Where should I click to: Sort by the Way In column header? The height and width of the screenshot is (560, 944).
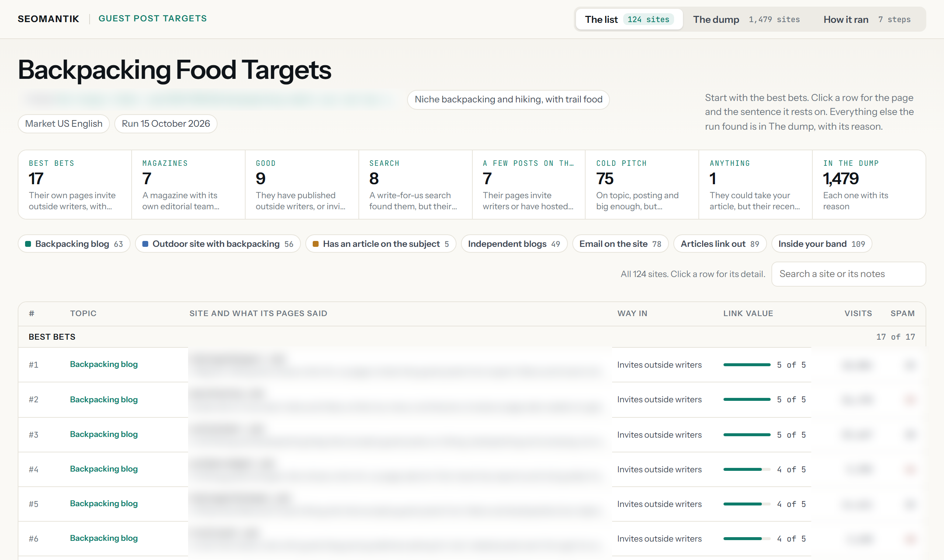[632, 313]
